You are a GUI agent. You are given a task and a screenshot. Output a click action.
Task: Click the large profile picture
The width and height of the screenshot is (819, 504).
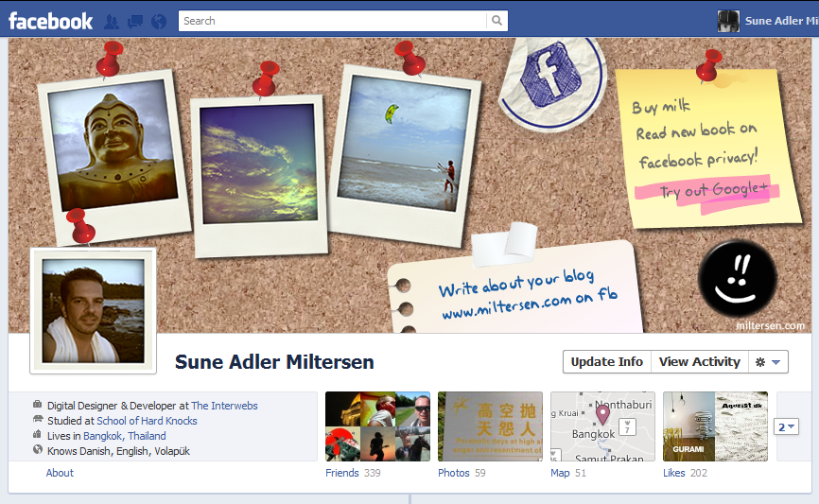(93, 310)
